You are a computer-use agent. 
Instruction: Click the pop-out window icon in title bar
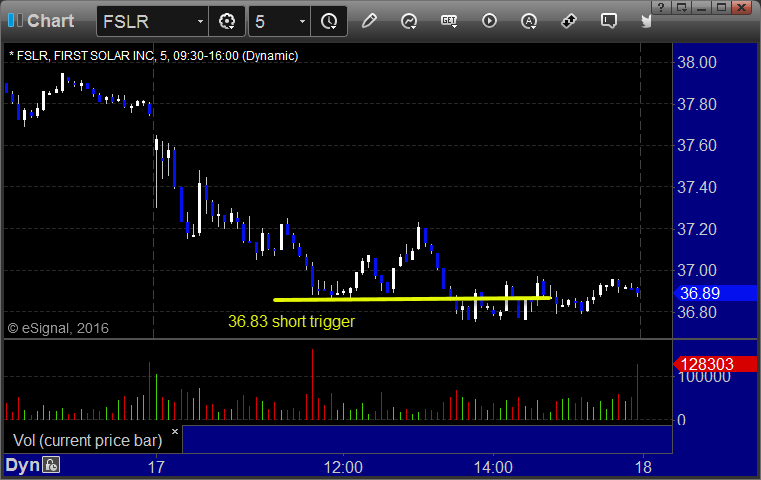point(681,7)
